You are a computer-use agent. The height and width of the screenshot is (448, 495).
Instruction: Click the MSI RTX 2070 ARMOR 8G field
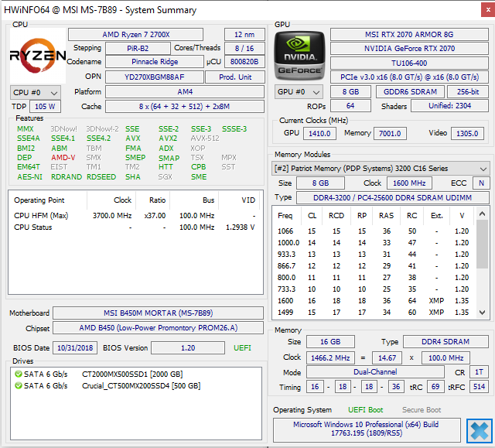coord(409,34)
